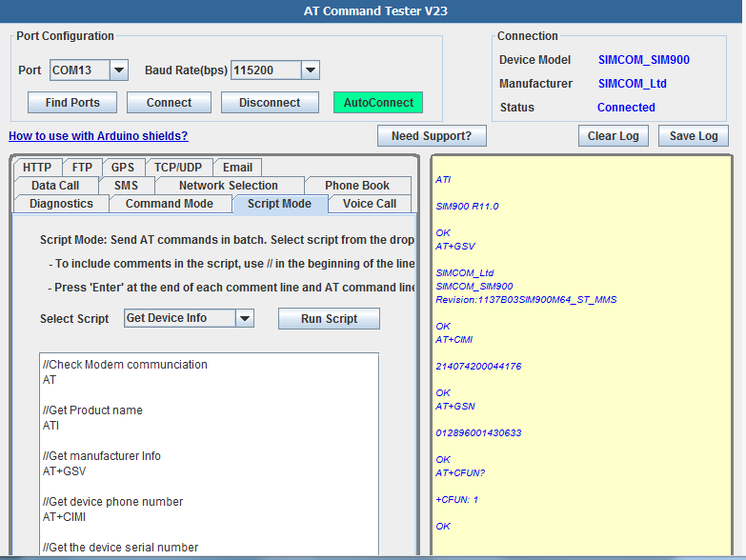
Task: Click the Connected status value
Action: tap(626, 108)
